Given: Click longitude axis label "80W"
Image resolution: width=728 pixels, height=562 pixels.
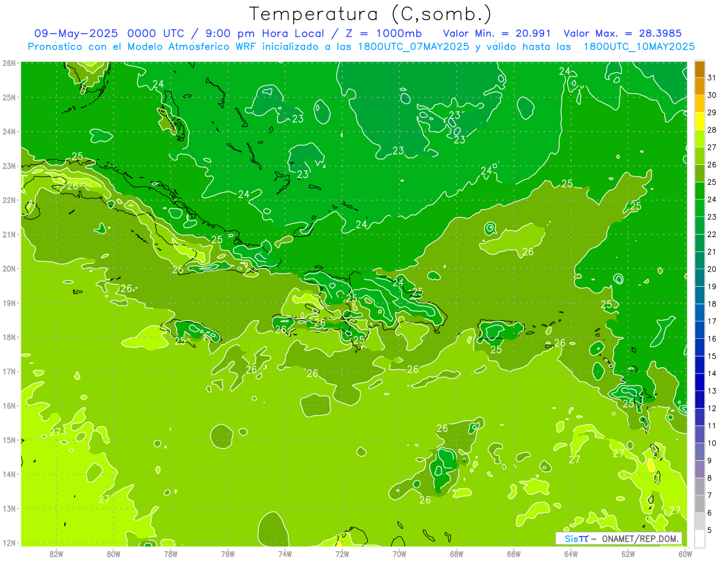Looking at the screenshot, I should [113, 554].
